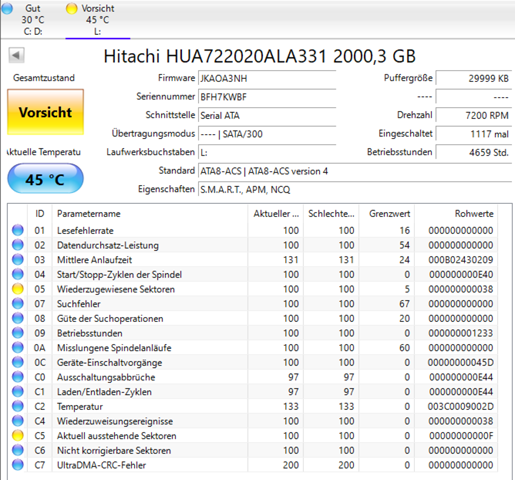The height and width of the screenshot is (480, 515).
Task: Click the Eingeschaltet field 1117 mal
Action: coord(474,134)
